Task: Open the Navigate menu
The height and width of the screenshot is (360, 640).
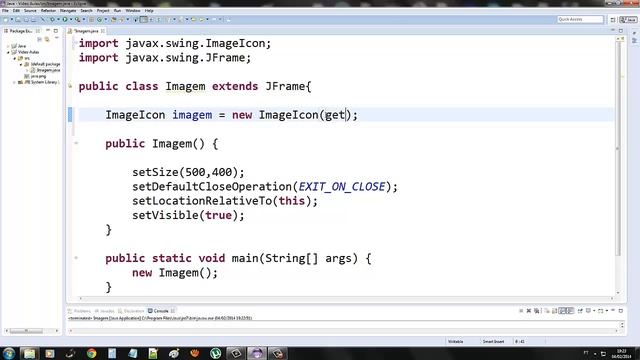Action: 68,11
